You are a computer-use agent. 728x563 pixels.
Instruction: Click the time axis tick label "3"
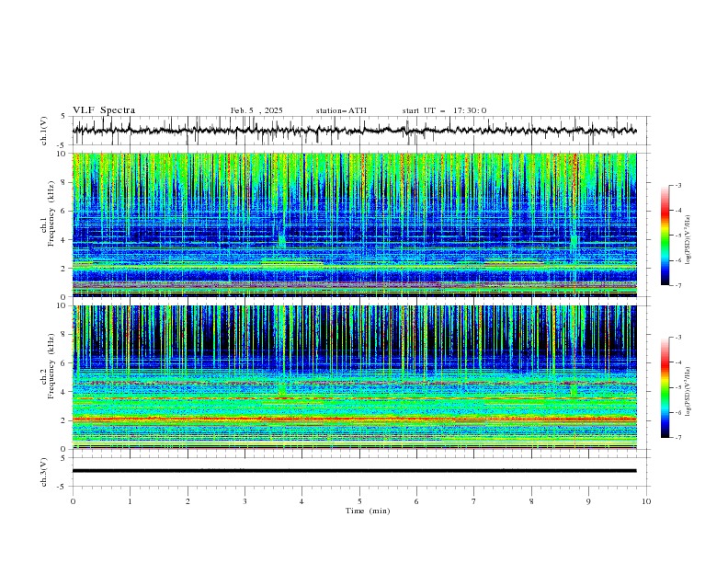pos(245,501)
